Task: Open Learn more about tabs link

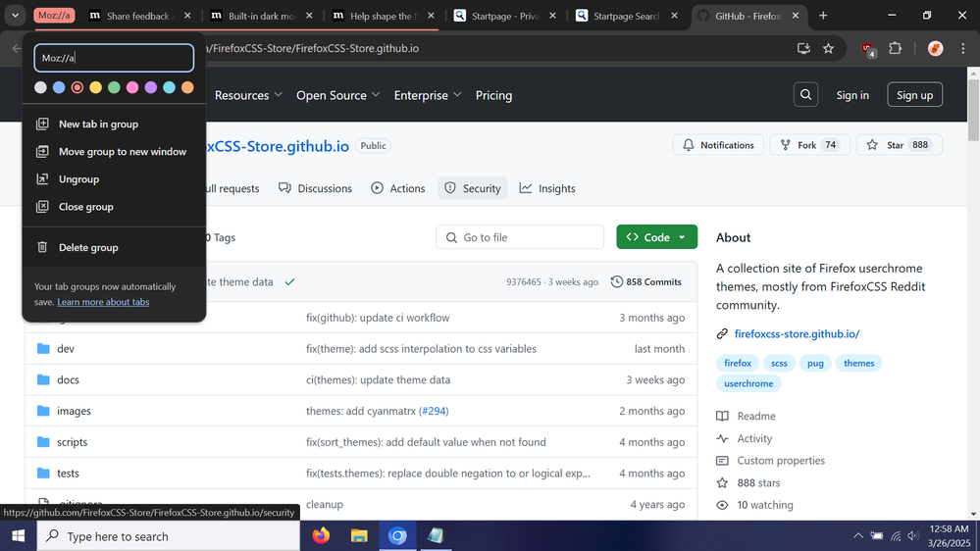Action: point(103,302)
